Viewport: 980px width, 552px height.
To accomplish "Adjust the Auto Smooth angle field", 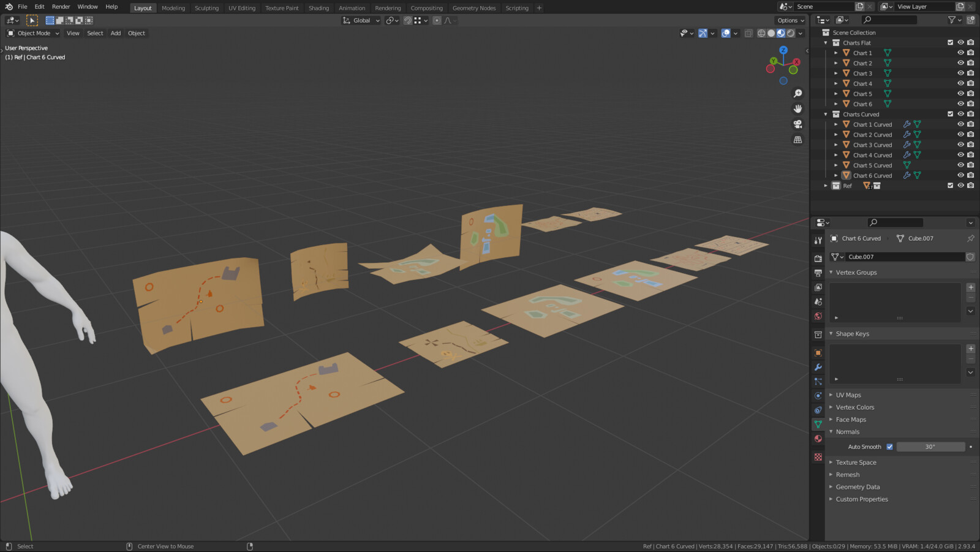I will 930,447.
